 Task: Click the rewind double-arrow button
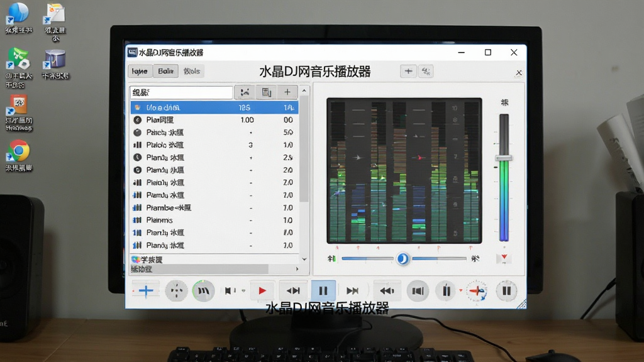coord(387,290)
